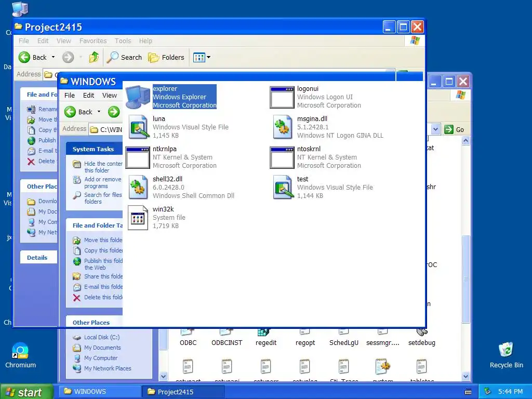Select the explorer file icon
Viewport: 532px width, 399px height.
(x=138, y=97)
